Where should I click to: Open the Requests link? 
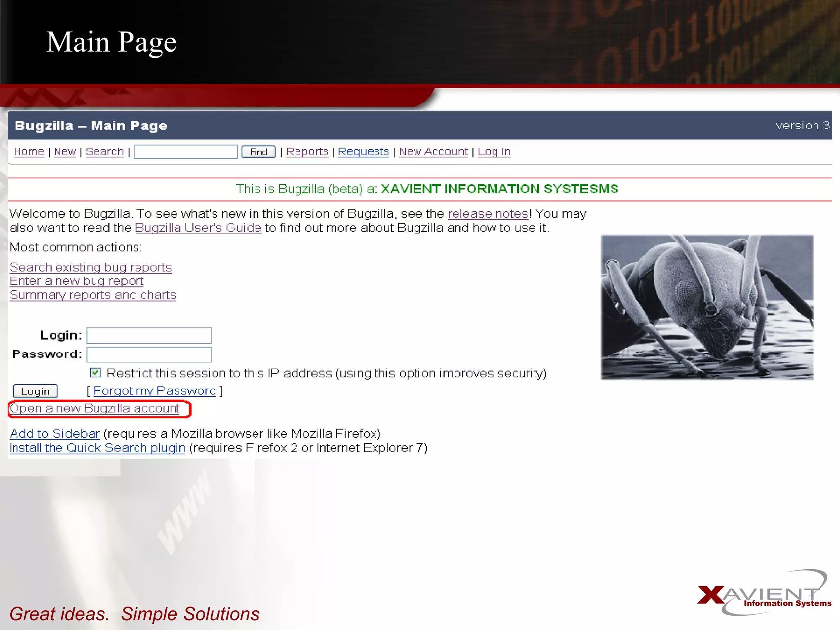363,152
